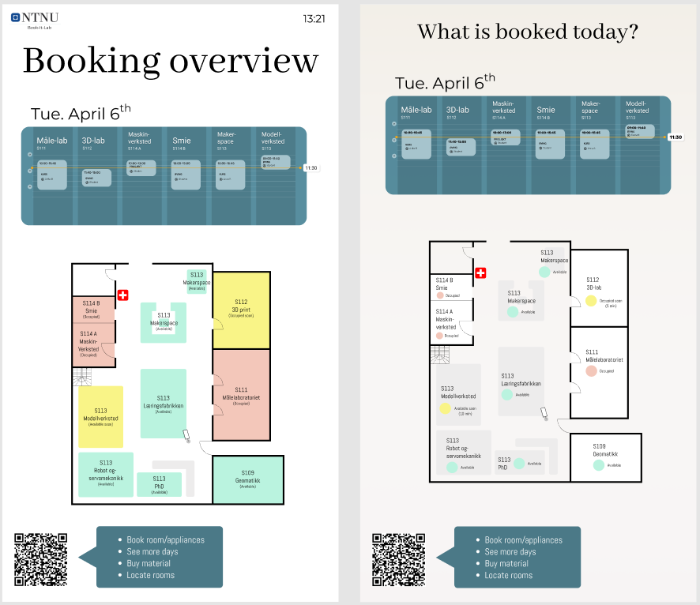Click 'Buy material' in right info bubble
The image size is (700, 605).
tap(506, 564)
